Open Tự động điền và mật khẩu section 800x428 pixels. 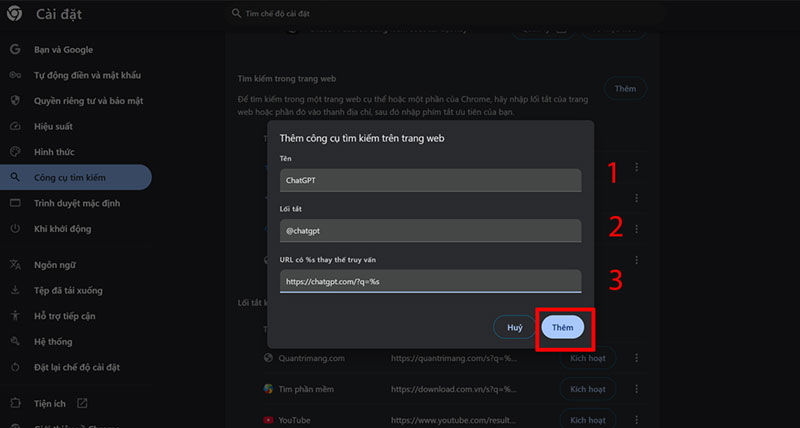[89, 75]
